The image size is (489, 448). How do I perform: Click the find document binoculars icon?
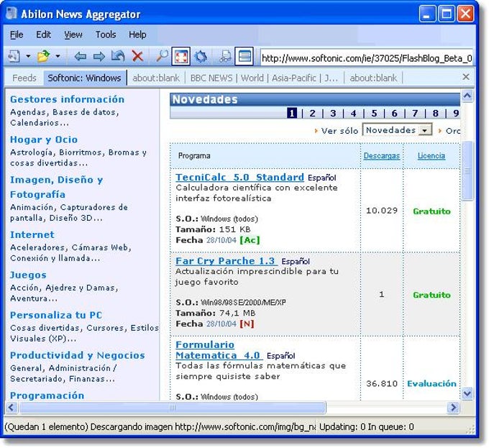[x=225, y=56]
